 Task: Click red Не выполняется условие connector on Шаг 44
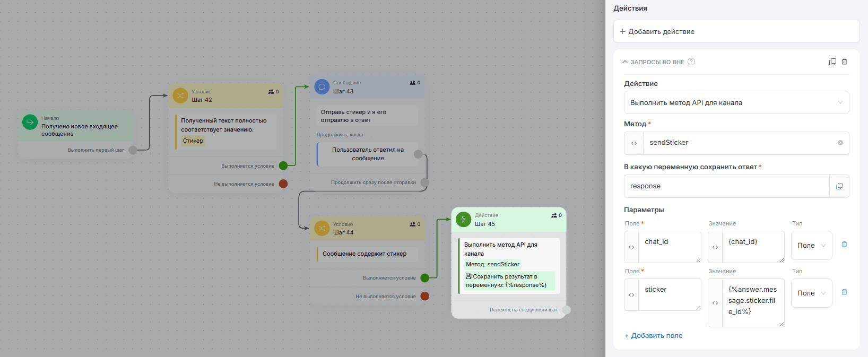(x=425, y=296)
